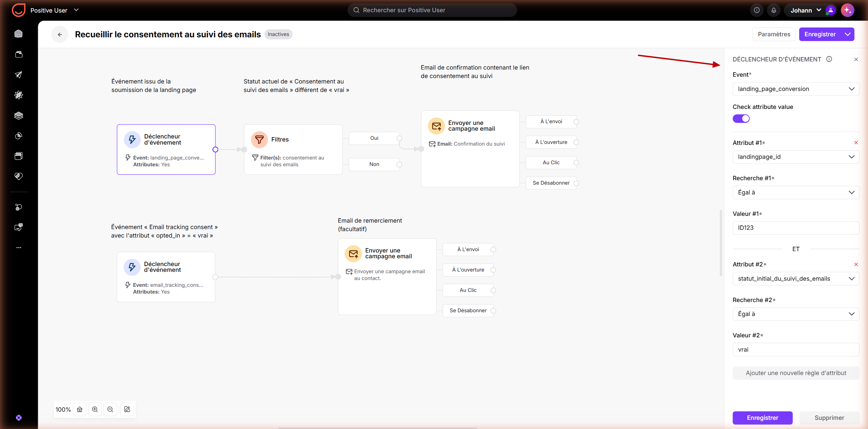868x429 pixels.
Task: Click the pink sparkle AI assistant icon
Action: [848, 10]
